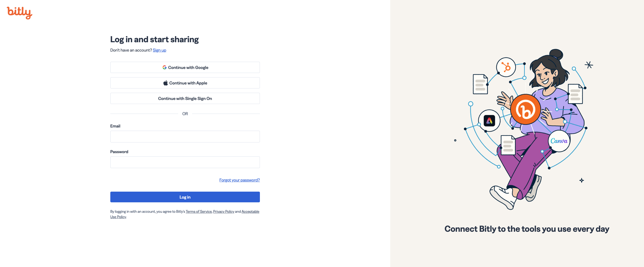Click inside the Email input field
The height and width of the screenshot is (267, 644).
click(x=185, y=136)
